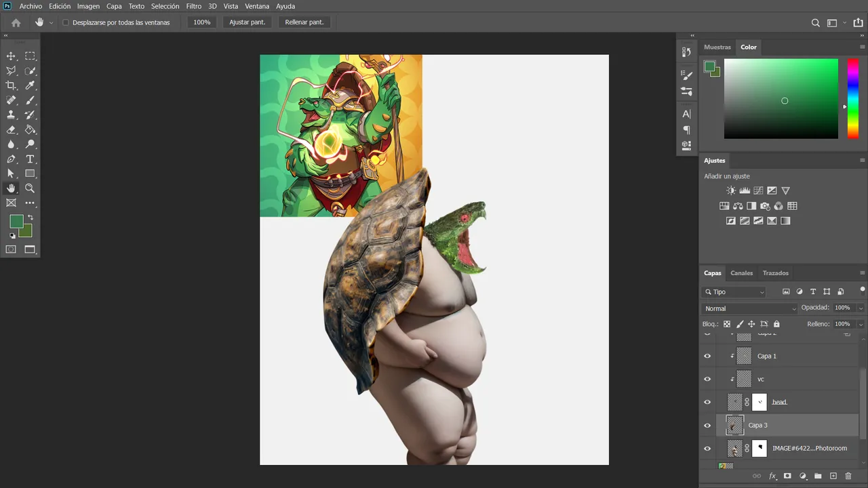Viewport: 868px width, 488px height.
Task: Add a Brightness/Contrast adjustment
Action: click(x=730, y=190)
